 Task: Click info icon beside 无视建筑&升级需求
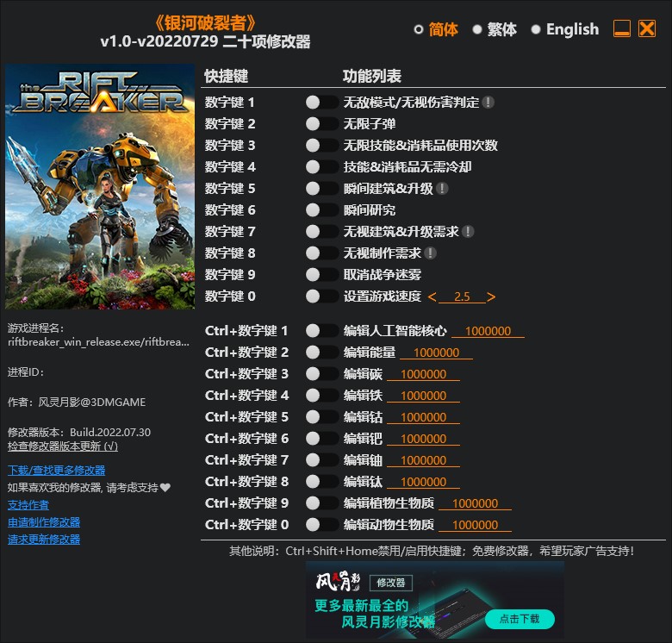(x=468, y=232)
